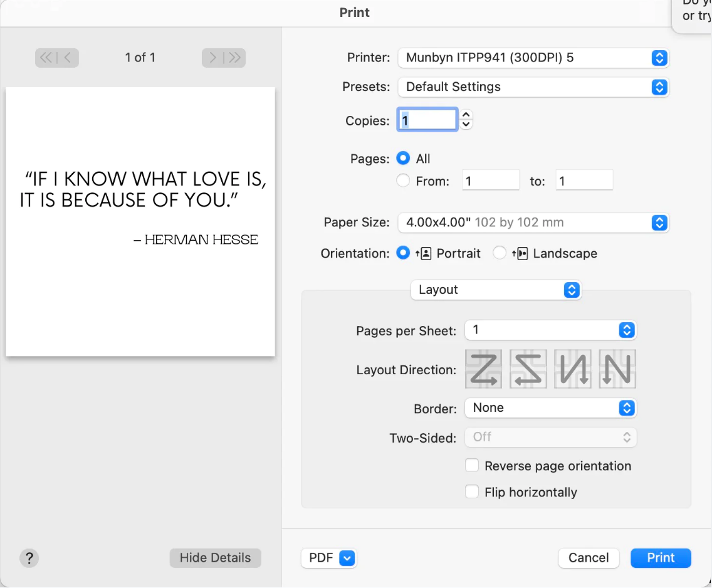712x588 pixels.
Task: Click the "Paper Size:" label
Action: (357, 223)
